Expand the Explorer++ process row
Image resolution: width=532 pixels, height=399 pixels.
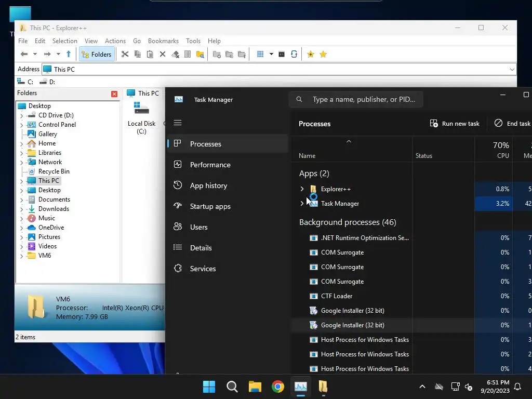(302, 189)
